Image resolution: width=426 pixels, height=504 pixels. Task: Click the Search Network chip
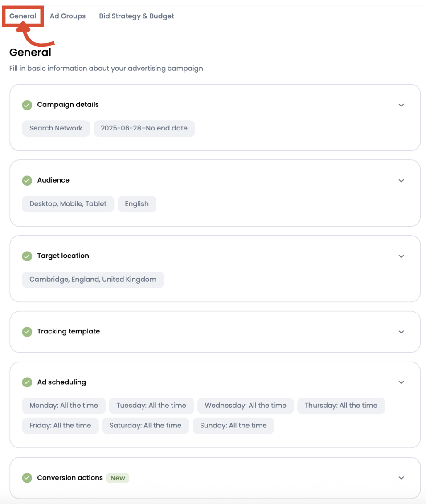56,128
